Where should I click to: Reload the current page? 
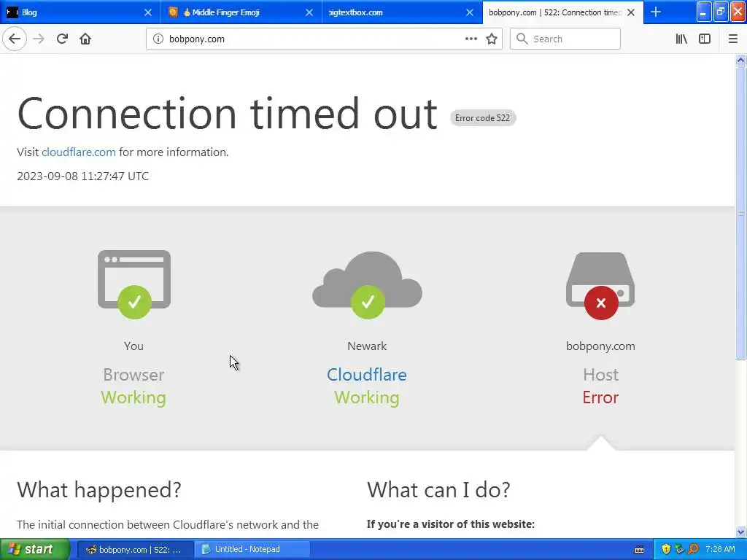coord(62,39)
